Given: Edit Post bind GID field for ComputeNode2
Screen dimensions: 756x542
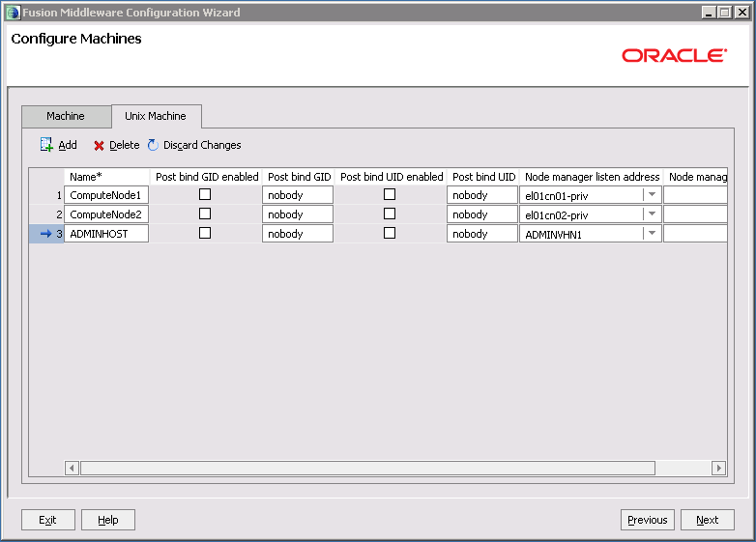Looking at the screenshot, I should 298,214.
